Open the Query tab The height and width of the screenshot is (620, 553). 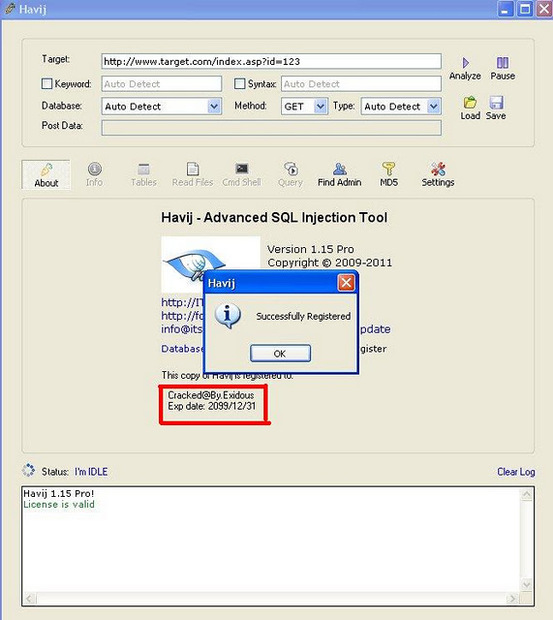[291, 175]
